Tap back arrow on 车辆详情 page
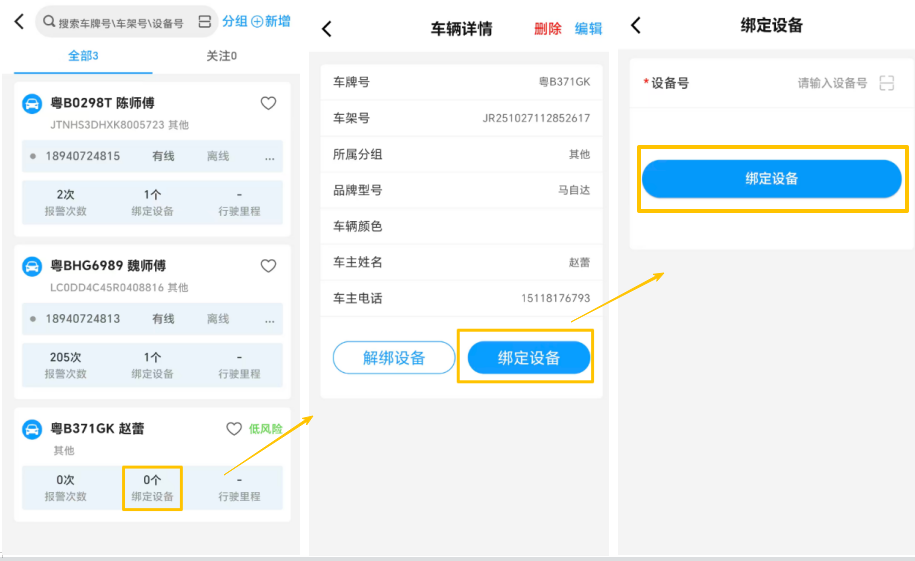The height and width of the screenshot is (561, 915). pos(327,29)
